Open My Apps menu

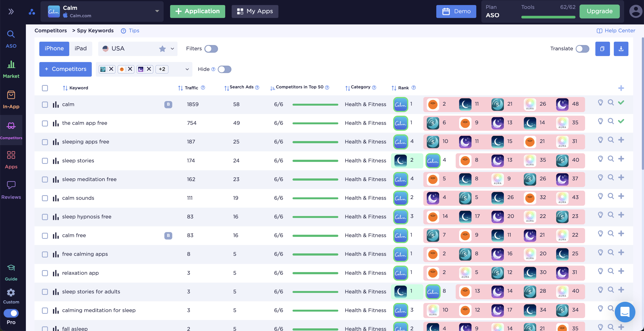coord(255,11)
